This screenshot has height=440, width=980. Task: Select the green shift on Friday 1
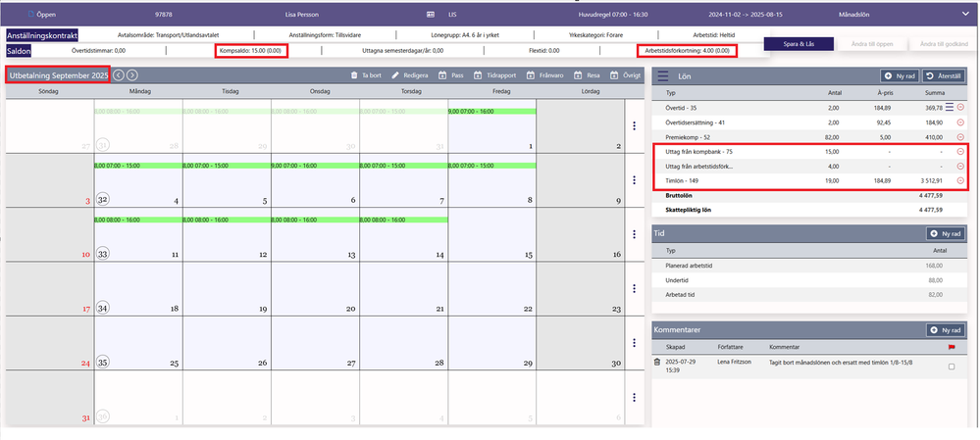491,111
